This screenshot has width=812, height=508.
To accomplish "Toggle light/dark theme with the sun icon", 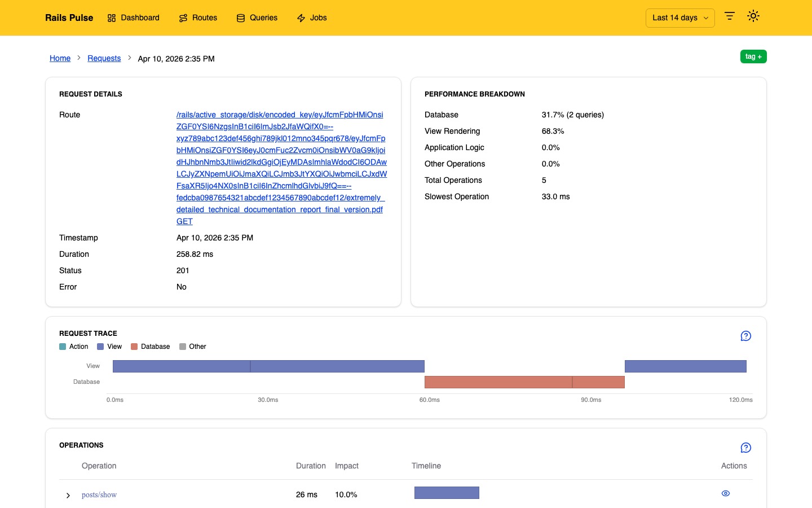I will coord(753,16).
